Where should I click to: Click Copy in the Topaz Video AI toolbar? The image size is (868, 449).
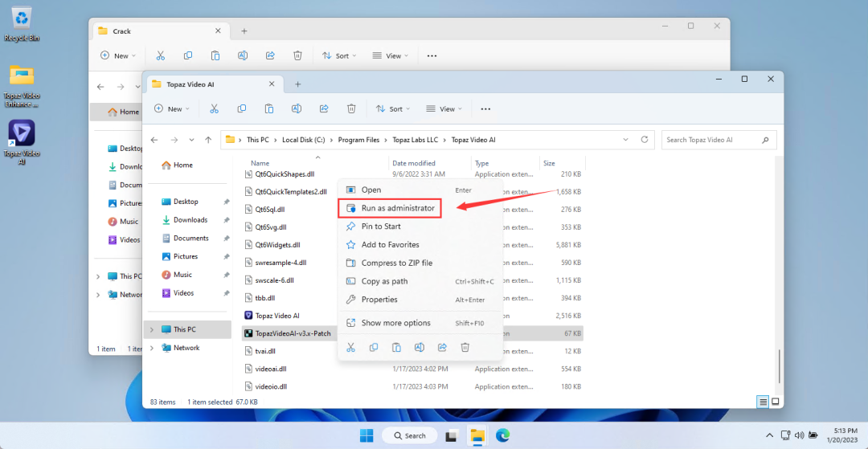point(241,109)
